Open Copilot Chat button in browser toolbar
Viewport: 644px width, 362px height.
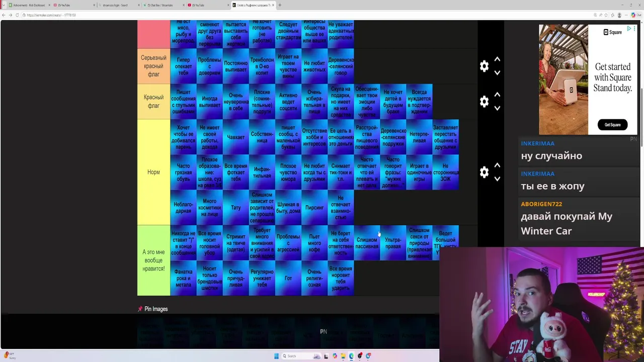coord(635,15)
